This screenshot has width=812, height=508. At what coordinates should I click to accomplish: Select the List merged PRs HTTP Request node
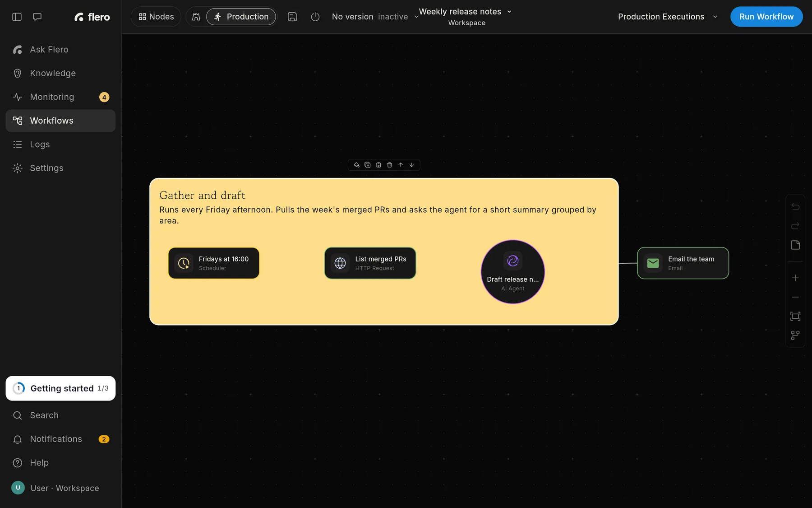click(370, 263)
